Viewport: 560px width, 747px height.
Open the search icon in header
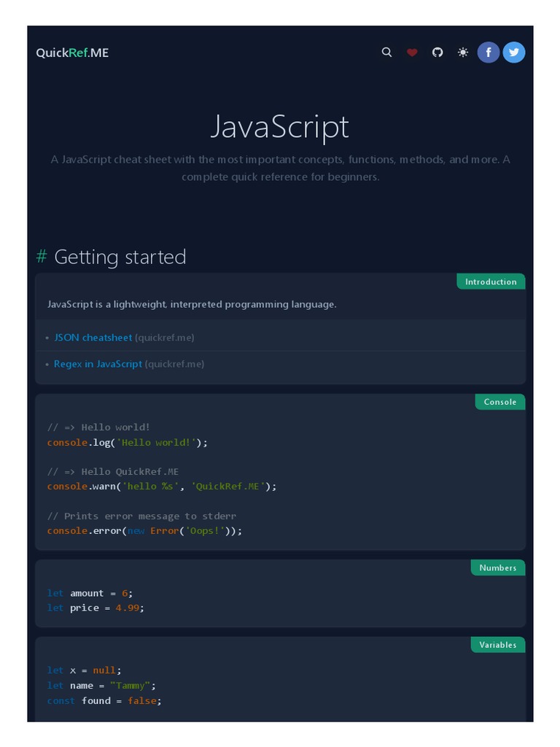387,53
